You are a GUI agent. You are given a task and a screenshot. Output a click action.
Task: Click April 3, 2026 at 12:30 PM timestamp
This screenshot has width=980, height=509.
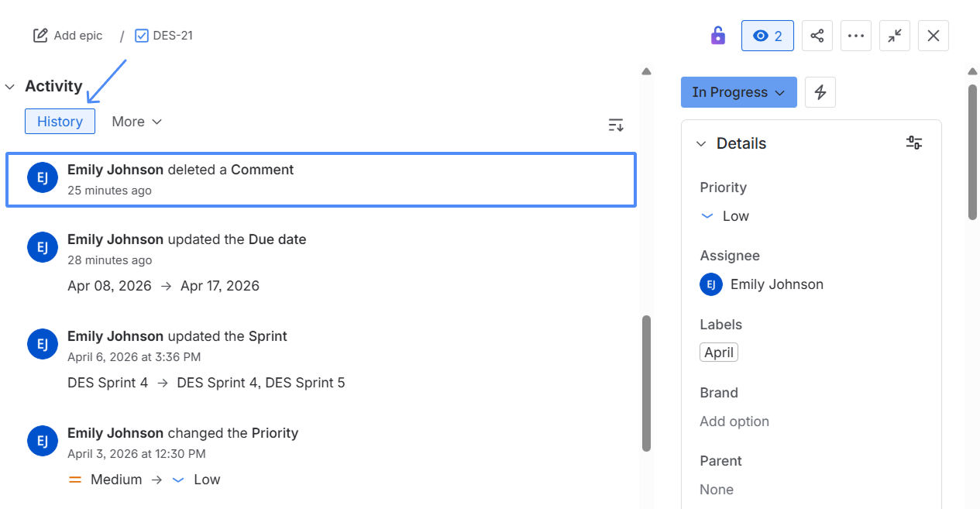pyautogui.click(x=136, y=454)
